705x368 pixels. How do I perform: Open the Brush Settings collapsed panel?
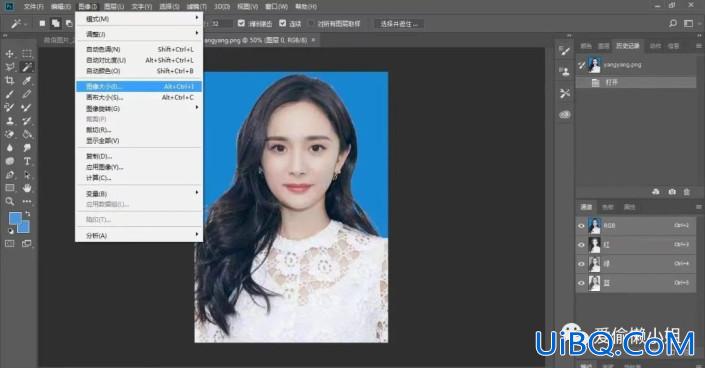[x=565, y=50]
